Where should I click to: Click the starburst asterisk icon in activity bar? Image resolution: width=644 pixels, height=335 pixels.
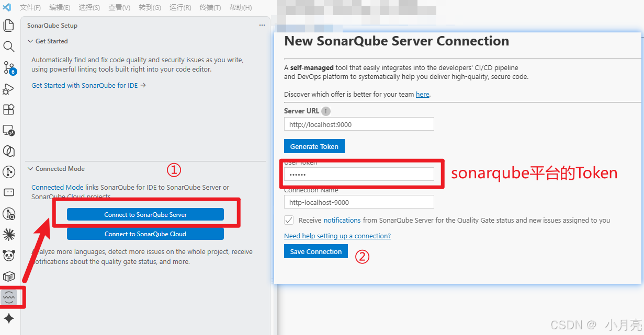(x=9, y=235)
